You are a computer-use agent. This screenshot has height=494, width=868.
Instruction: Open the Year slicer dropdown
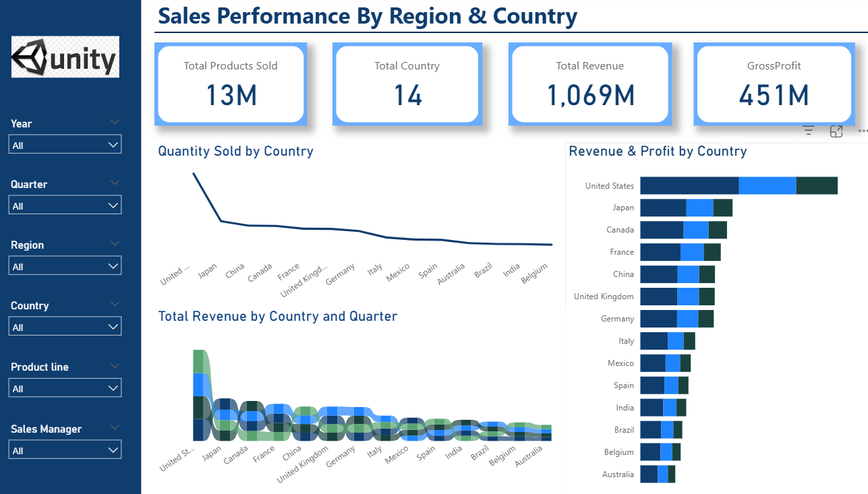[65, 145]
